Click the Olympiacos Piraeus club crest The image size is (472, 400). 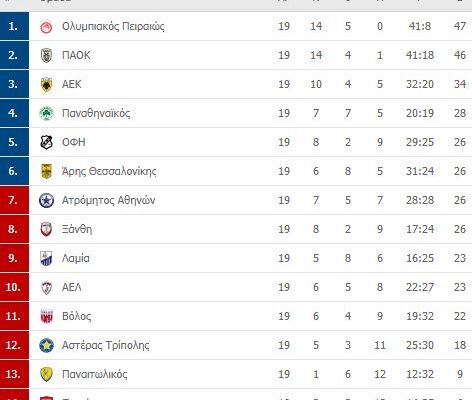pyautogui.click(x=46, y=27)
